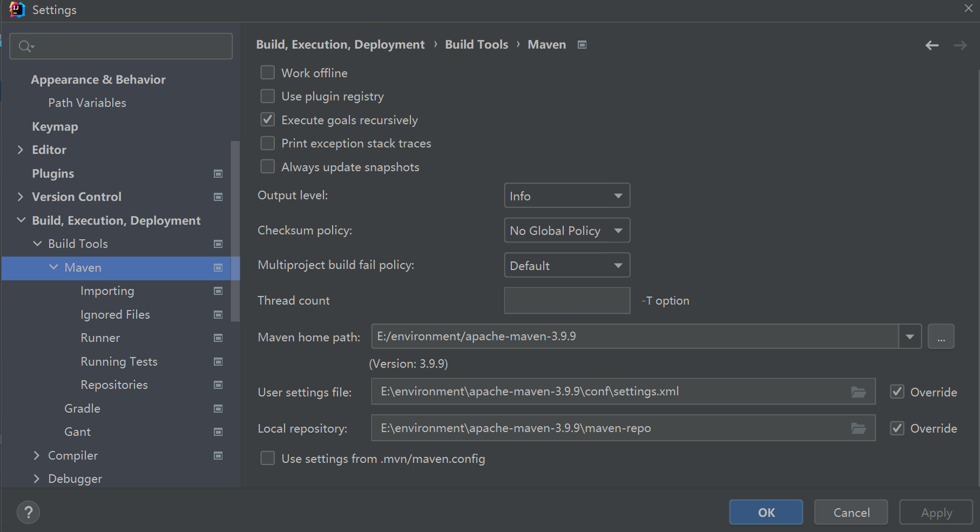Click the help question mark icon

[29, 512]
